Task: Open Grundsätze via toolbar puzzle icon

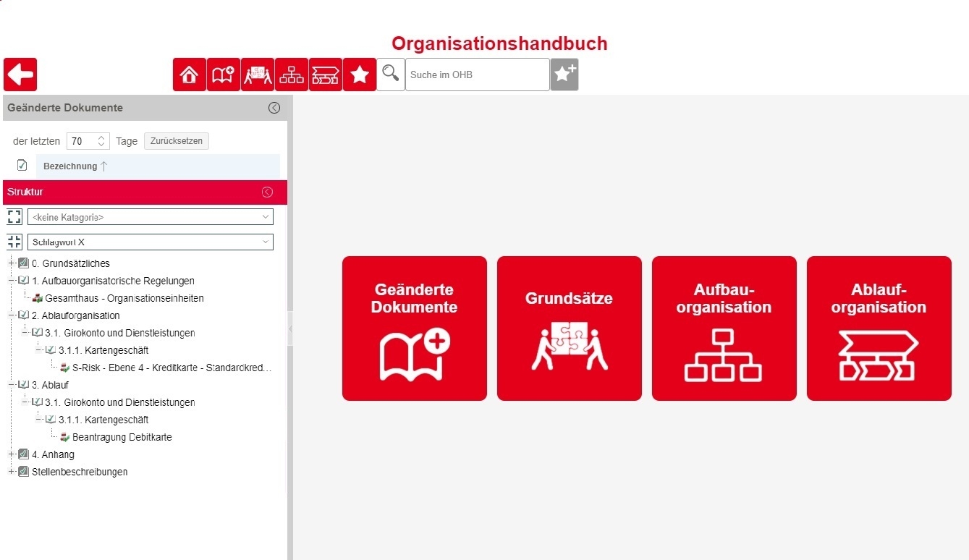Action: pyautogui.click(x=258, y=75)
